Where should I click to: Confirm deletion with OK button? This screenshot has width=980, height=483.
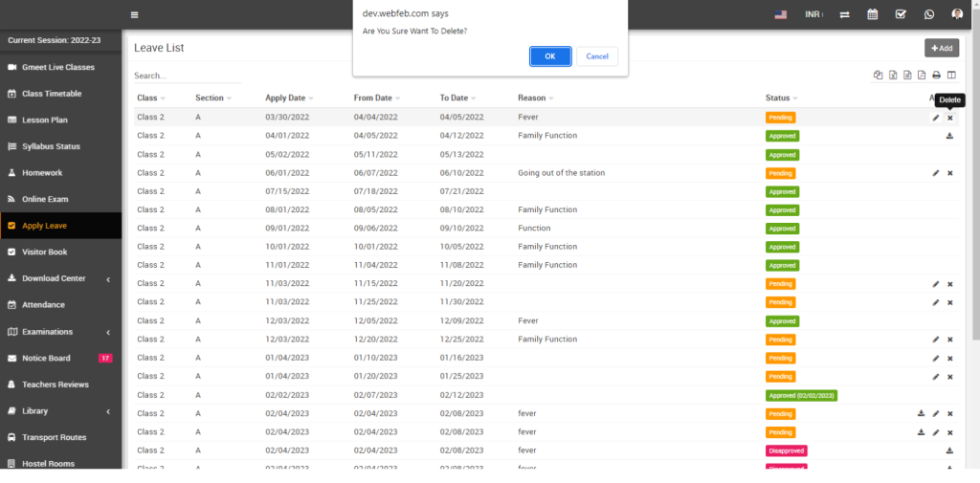coord(550,56)
